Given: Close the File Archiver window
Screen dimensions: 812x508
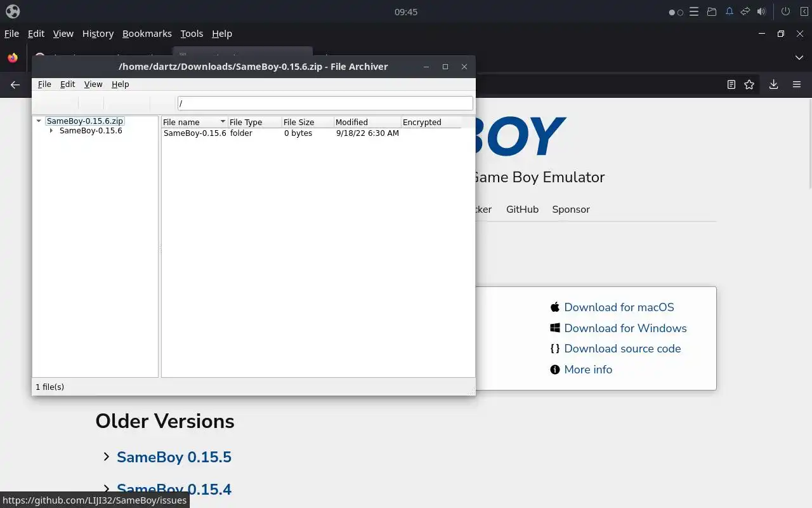Looking at the screenshot, I should [x=464, y=67].
